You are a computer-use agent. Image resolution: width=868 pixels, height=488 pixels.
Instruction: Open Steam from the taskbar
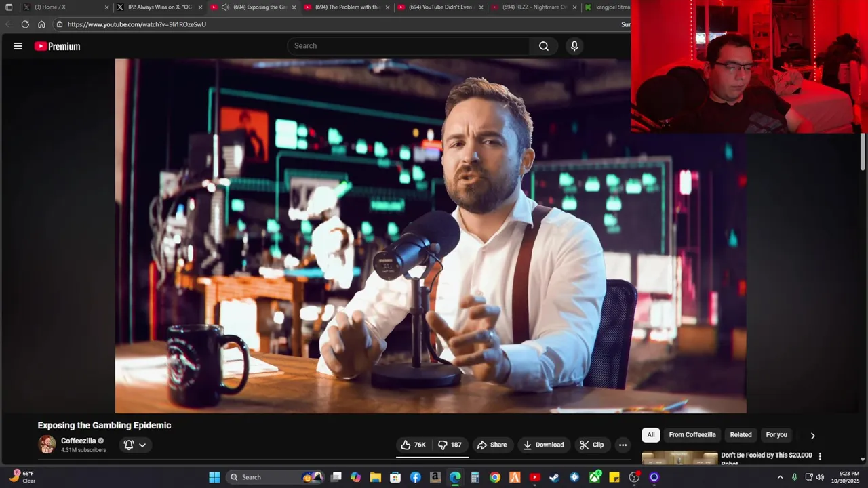pos(555,477)
